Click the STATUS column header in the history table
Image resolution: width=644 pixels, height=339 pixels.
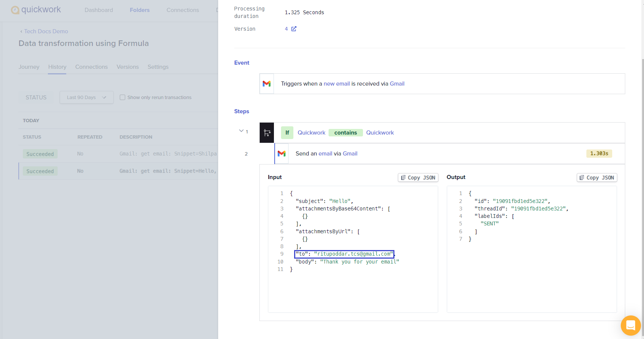coord(32,137)
